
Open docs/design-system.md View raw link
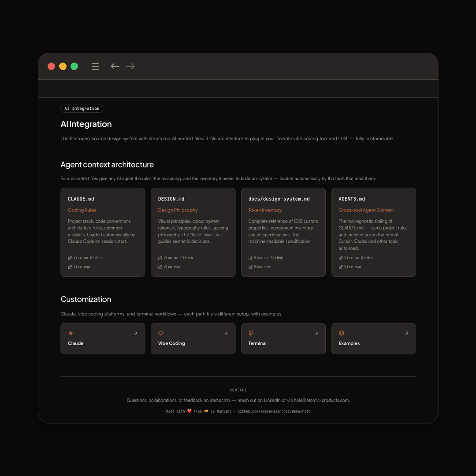(260, 267)
